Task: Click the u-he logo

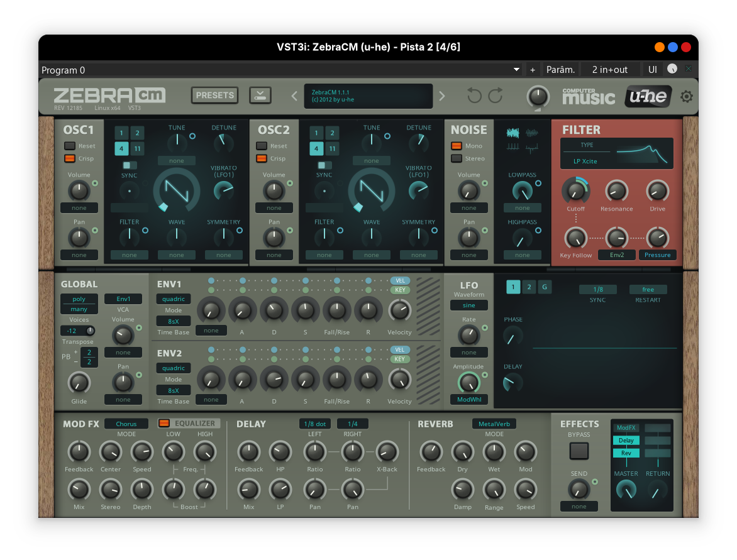Action: pyautogui.click(x=648, y=96)
